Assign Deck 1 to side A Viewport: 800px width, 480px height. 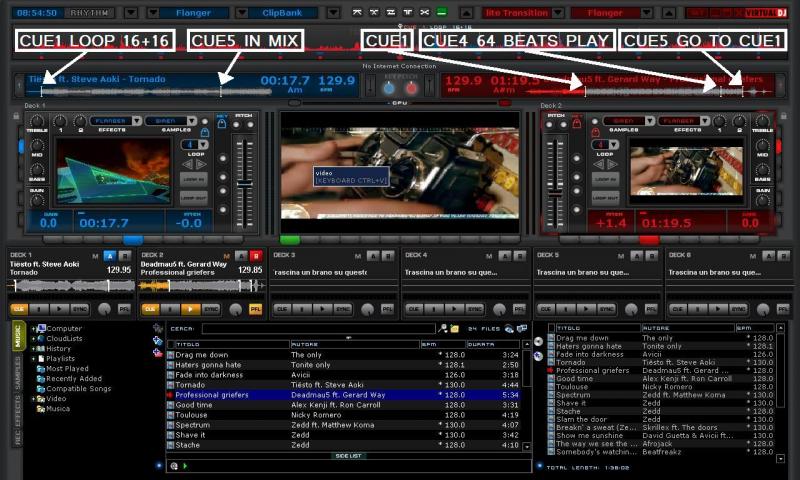point(109,256)
